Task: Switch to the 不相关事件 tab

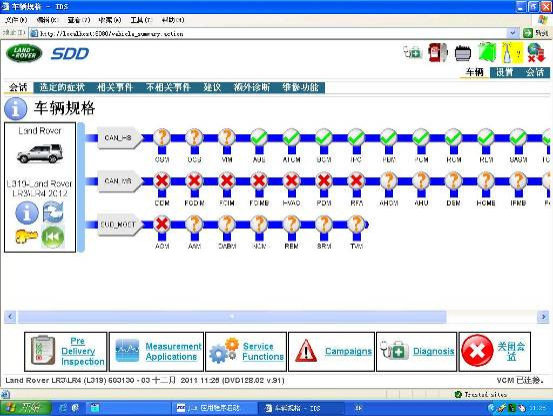Action: click(x=169, y=87)
